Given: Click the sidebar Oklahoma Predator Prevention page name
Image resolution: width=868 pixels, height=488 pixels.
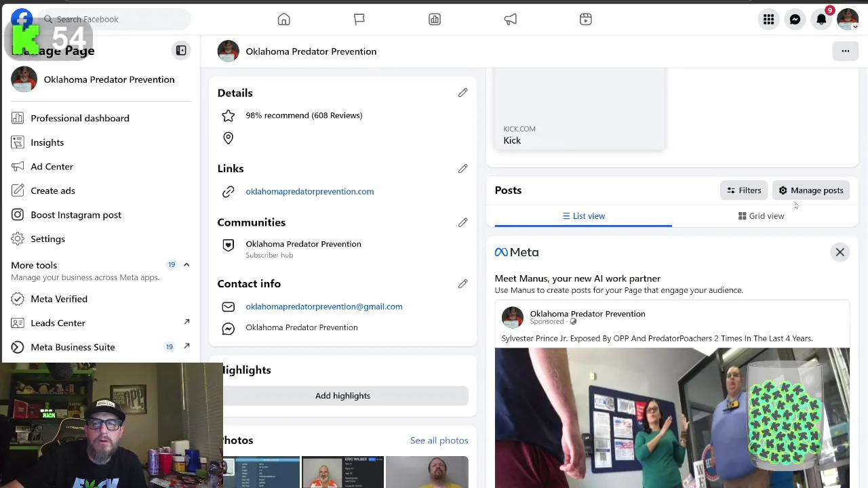Looking at the screenshot, I should 109,79.
